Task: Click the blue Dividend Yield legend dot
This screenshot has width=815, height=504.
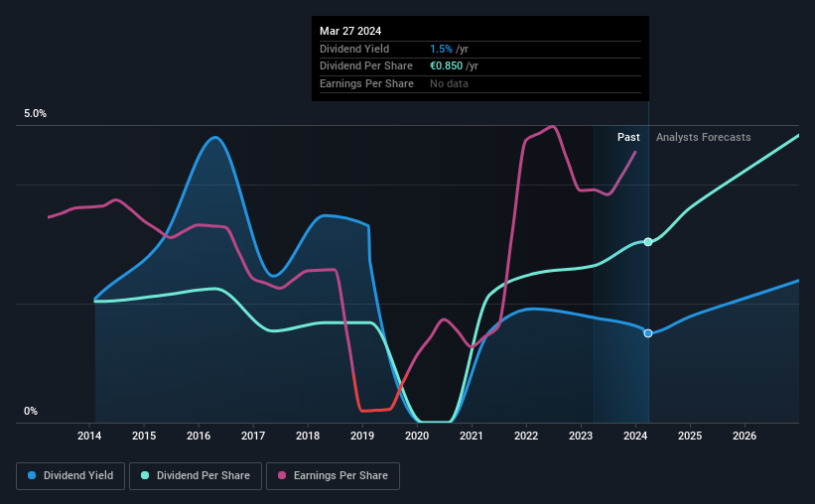Action: (x=32, y=475)
